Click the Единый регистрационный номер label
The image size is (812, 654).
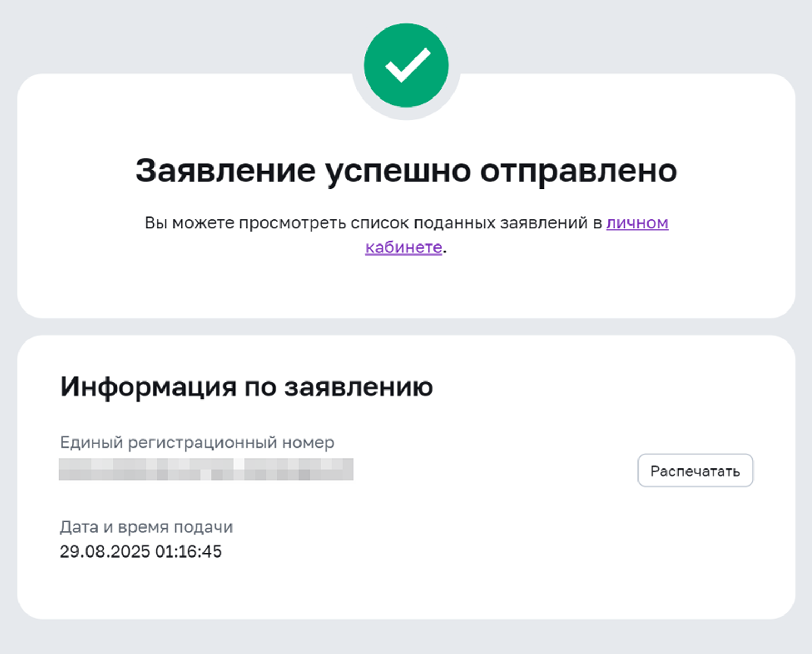tap(198, 442)
